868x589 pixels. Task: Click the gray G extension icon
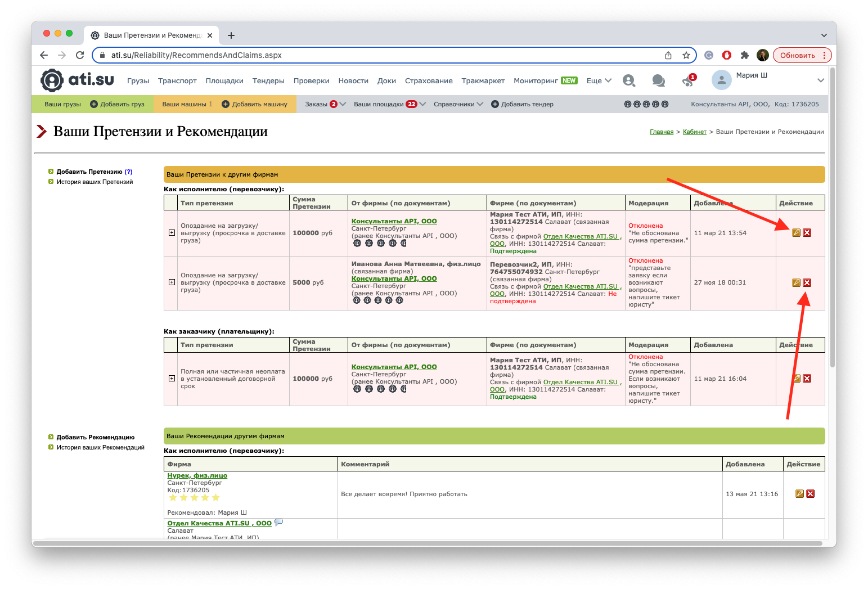[x=709, y=55]
